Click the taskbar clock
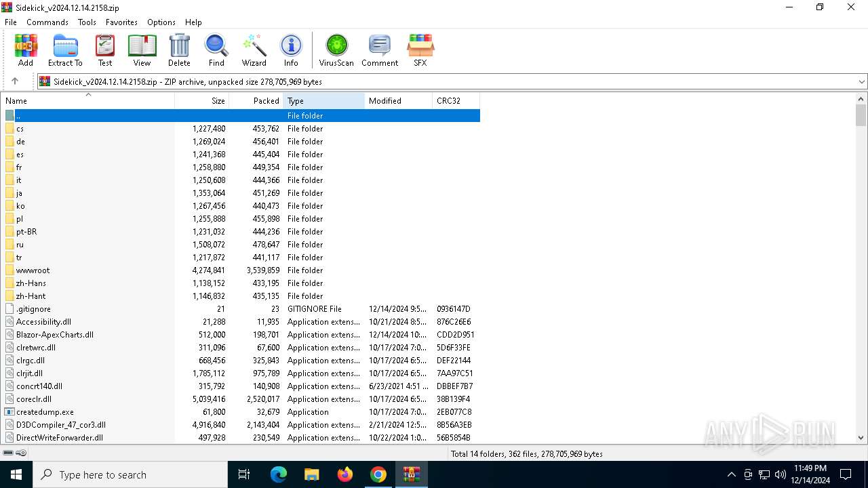The width and height of the screenshot is (868, 488). 810,474
